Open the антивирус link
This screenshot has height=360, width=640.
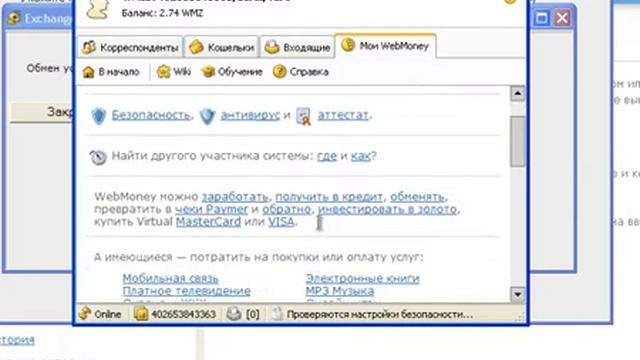250,115
